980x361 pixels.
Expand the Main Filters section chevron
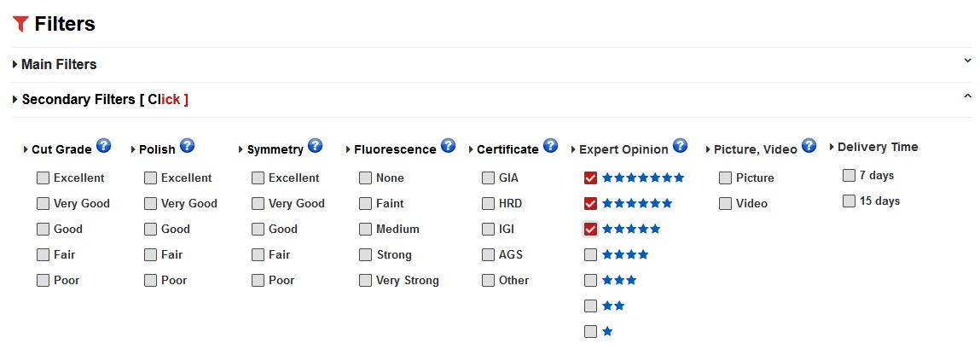[x=967, y=61]
